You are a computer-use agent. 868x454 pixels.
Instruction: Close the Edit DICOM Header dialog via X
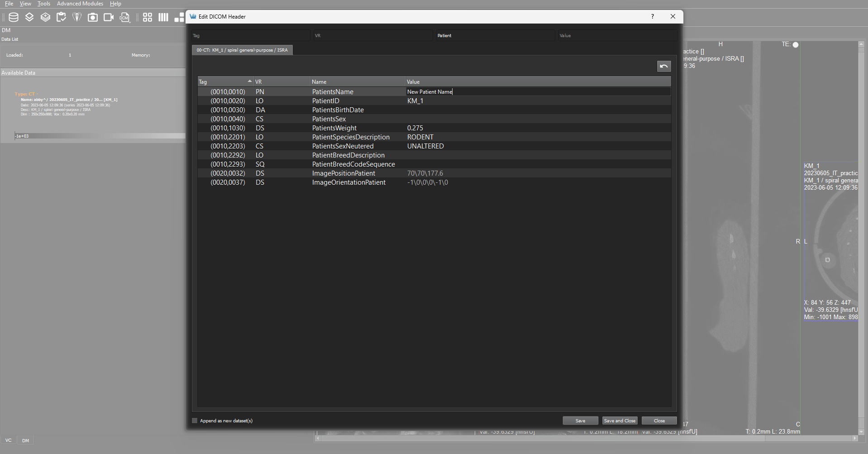(673, 16)
